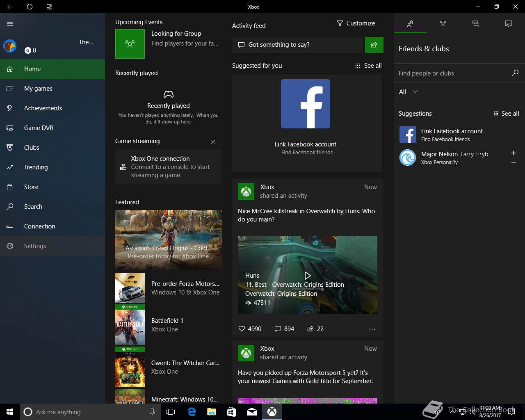Click the friends search magnifier icon
525x420 pixels.
click(x=515, y=73)
